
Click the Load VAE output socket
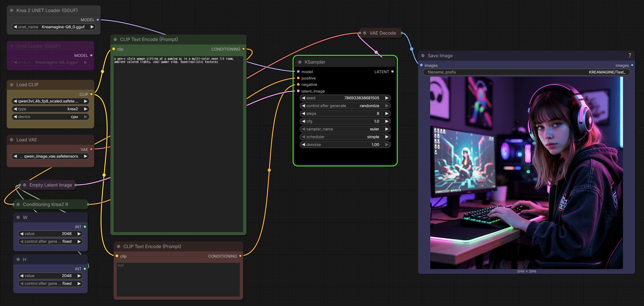(x=91, y=149)
